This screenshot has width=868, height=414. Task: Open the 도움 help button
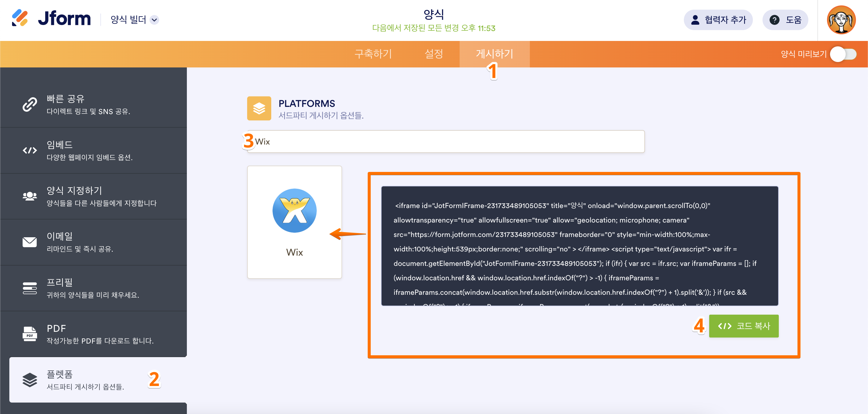coord(785,20)
